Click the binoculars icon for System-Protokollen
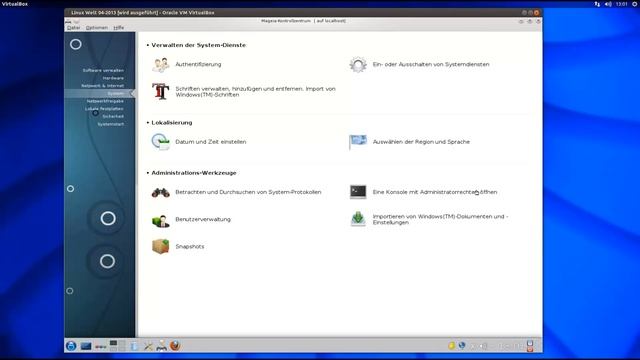 (160, 192)
